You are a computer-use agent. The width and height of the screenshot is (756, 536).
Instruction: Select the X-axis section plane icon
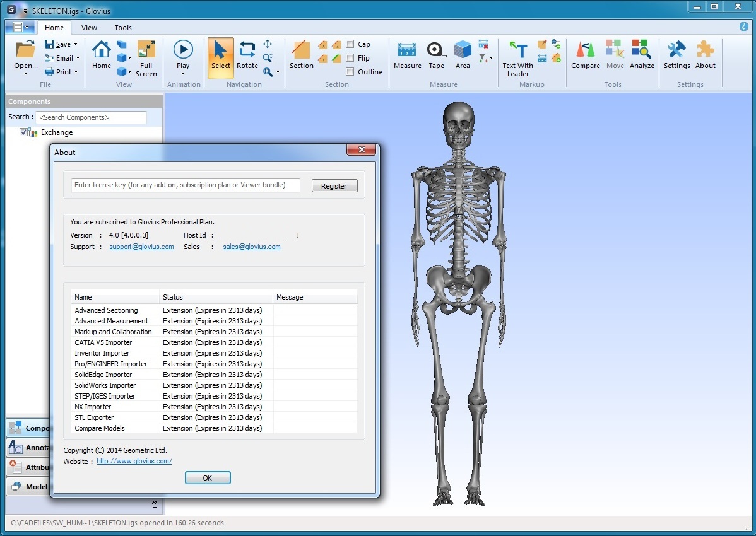pos(322,45)
